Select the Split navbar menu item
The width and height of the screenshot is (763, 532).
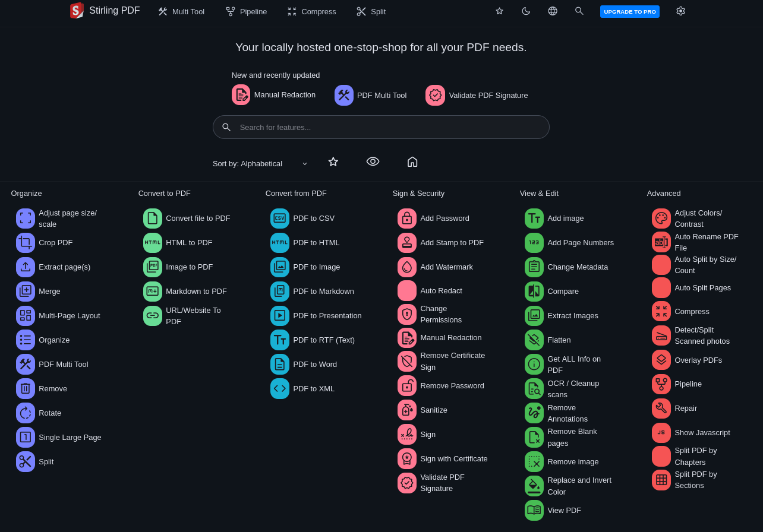(371, 12)
